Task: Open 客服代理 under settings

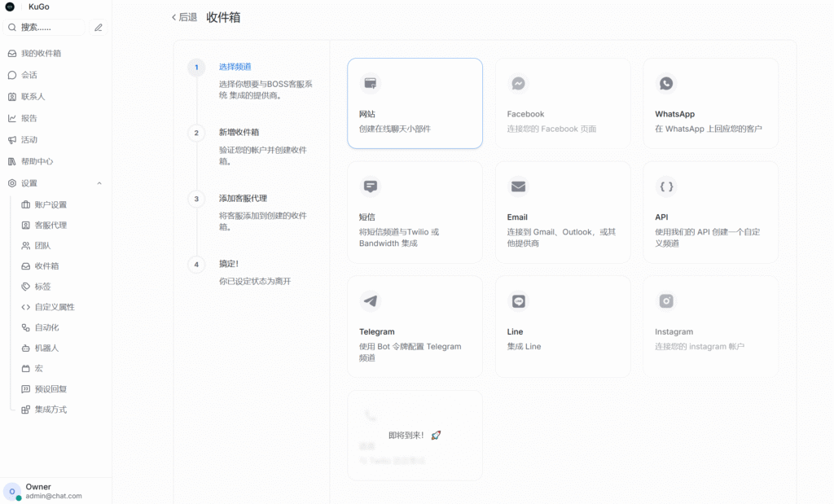Action: [x=50, y=225]
